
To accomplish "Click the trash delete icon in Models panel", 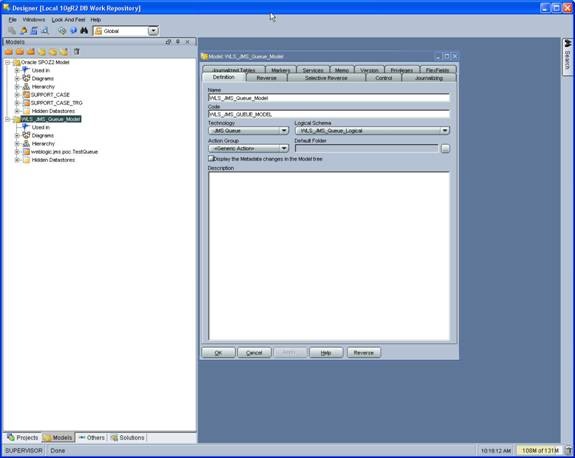I will click(x=76, y=52).
